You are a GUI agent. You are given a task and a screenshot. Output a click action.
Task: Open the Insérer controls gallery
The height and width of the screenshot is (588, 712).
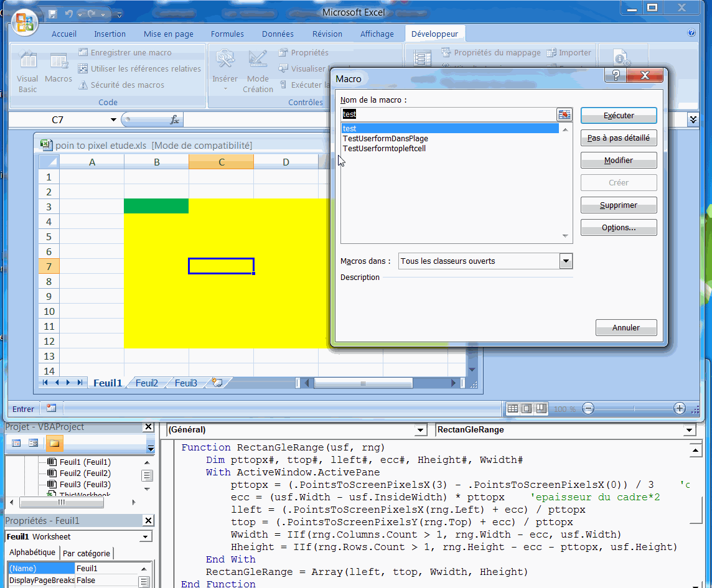pos(225,70)
